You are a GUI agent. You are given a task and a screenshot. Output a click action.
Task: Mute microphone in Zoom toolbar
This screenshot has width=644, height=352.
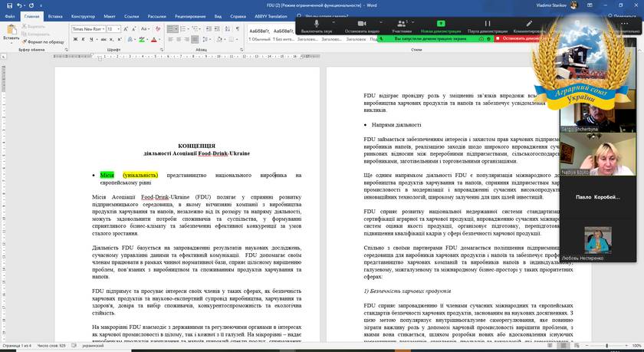pos(316,27)
